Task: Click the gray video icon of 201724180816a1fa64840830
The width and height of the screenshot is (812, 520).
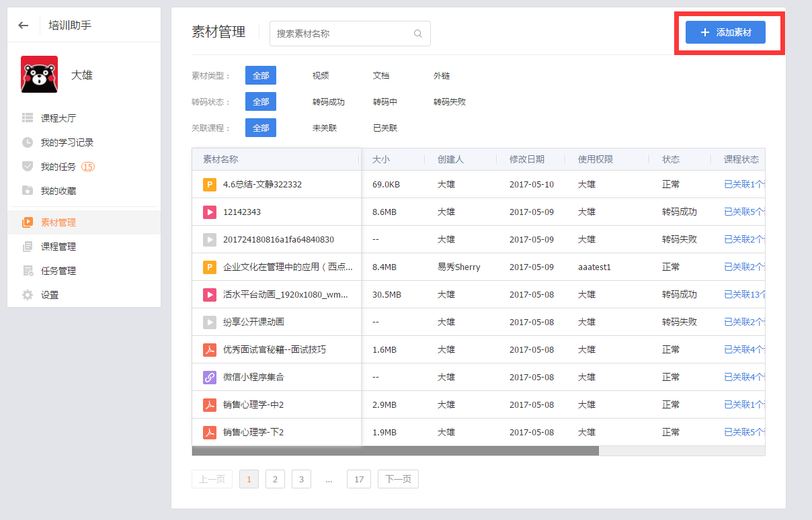Action: [x=210, y=239]
